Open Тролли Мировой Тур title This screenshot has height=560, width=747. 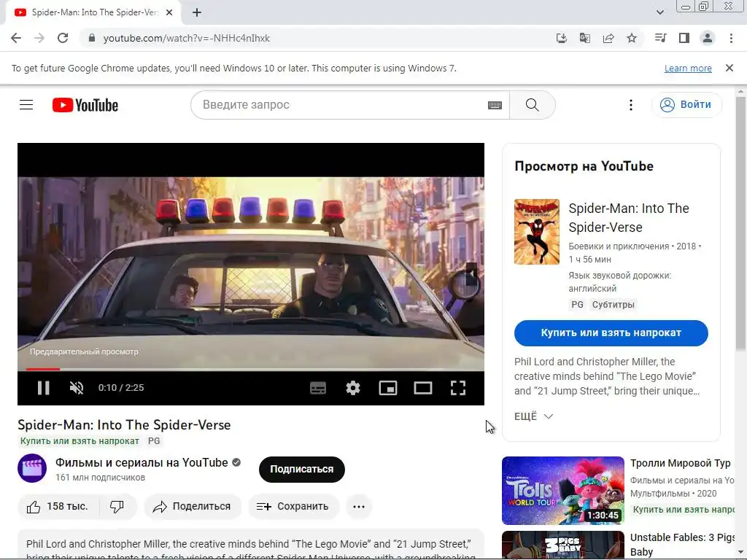(681, 463)
